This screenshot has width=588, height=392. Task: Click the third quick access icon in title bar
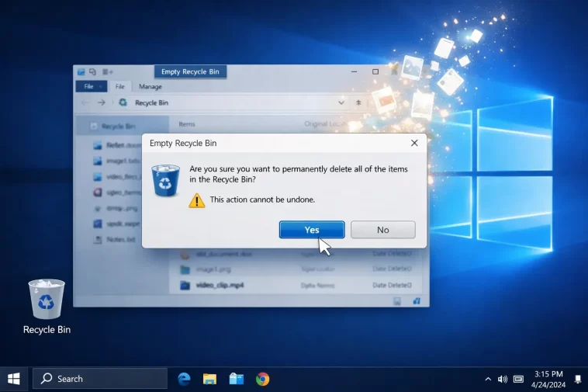(x=108, y=71)
